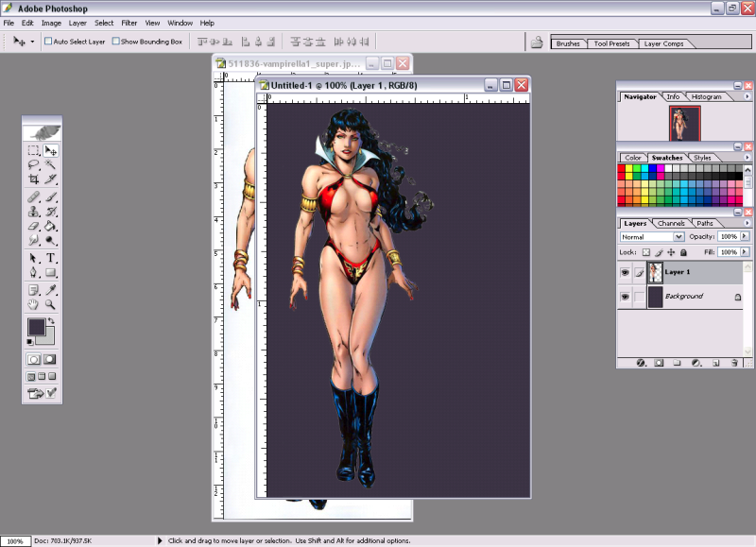Toggle the File Browser button
756x547 pixels.
537,42
